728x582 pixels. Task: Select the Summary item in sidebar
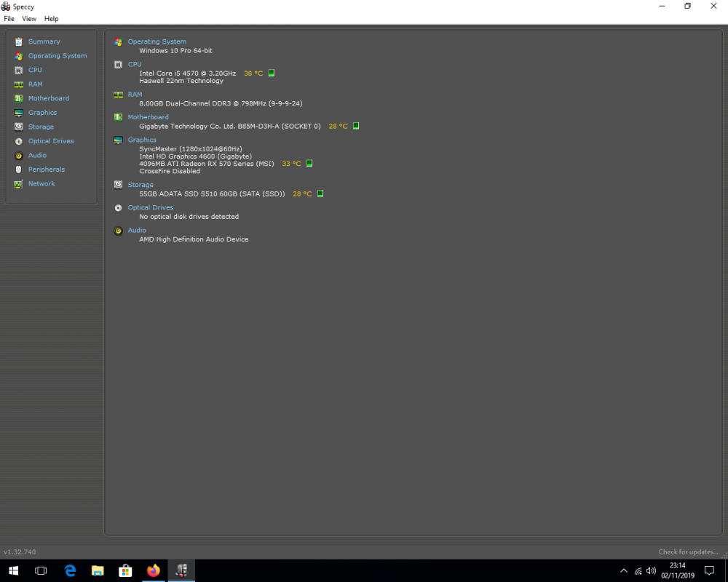tap(44, 41)
